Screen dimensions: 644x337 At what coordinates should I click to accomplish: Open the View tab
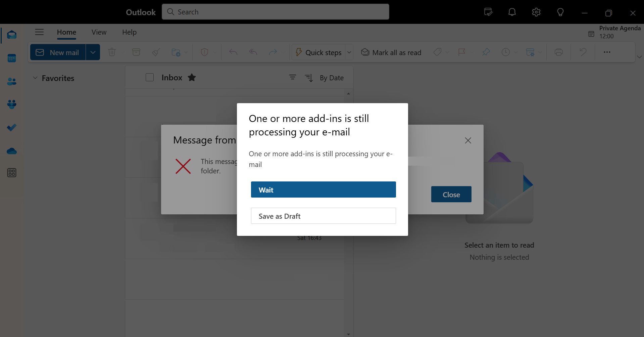pos(99,32)
